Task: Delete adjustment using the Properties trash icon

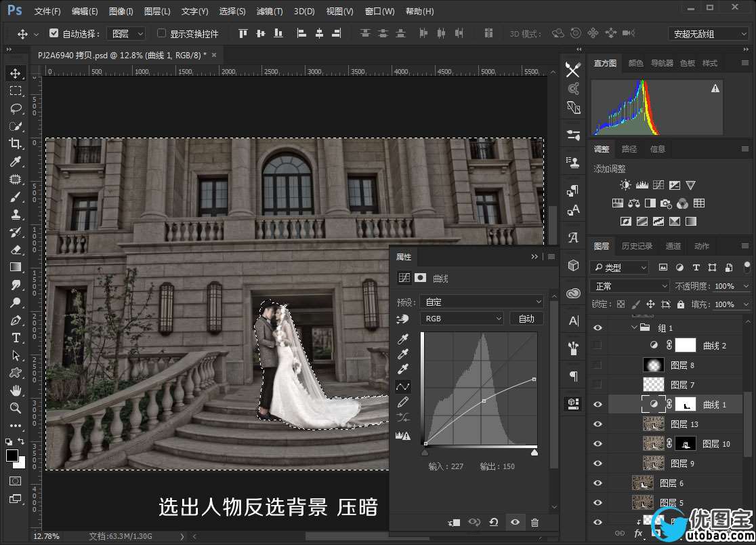Action: 535,523
